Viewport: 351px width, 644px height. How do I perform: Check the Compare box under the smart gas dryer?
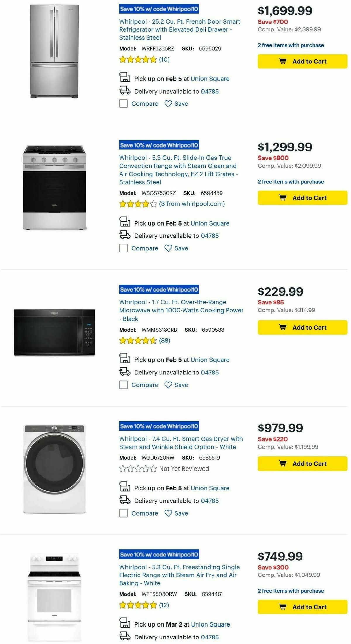point(123,513)
